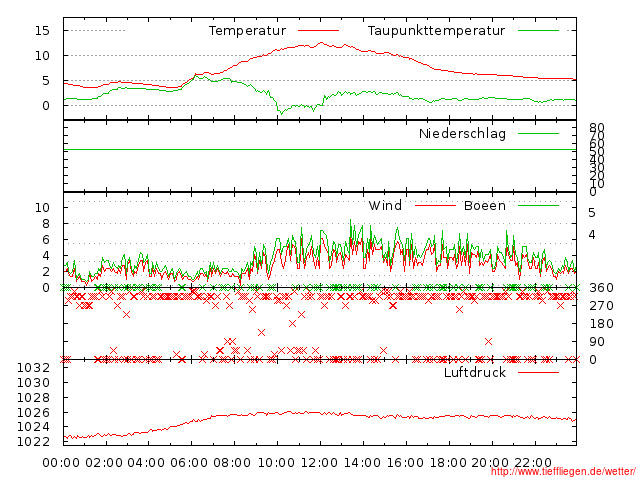Click the 10 on the wind speed axis
This screenshot has width=640, height=480.
(42, 207)
